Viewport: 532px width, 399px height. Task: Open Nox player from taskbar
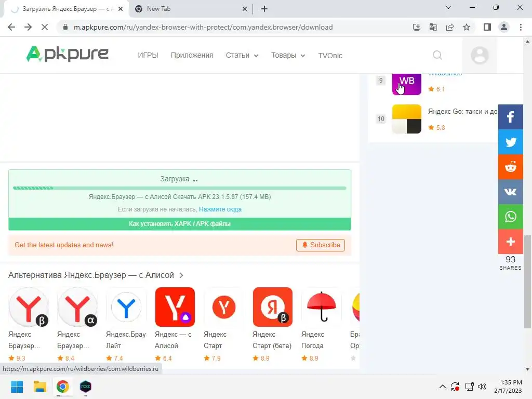coord(86,387)
